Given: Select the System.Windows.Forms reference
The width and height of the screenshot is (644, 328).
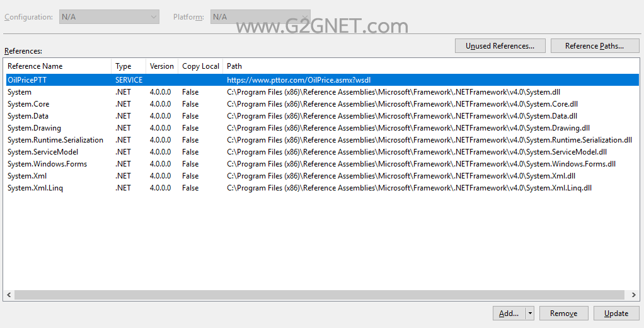Looking at the screenshot, I should [323, 164].
